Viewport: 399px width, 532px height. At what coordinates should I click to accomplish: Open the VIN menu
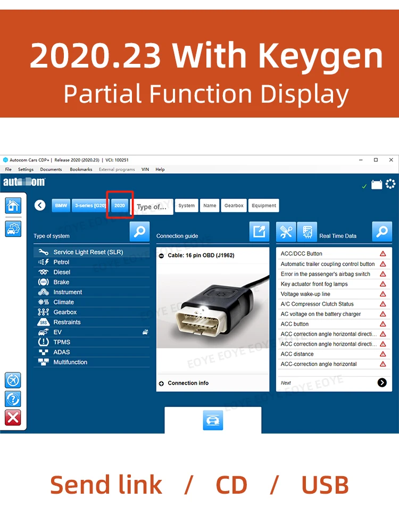(x=145, y=169)
